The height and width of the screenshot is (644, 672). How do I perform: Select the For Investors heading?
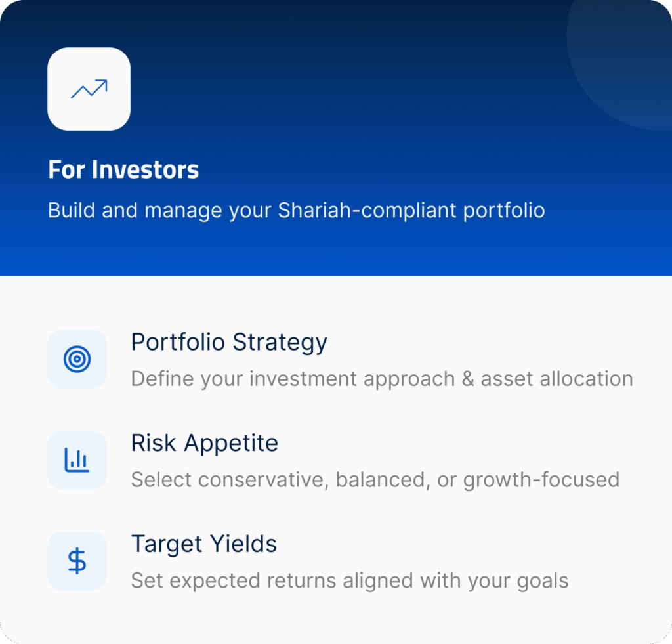point(123,170)
